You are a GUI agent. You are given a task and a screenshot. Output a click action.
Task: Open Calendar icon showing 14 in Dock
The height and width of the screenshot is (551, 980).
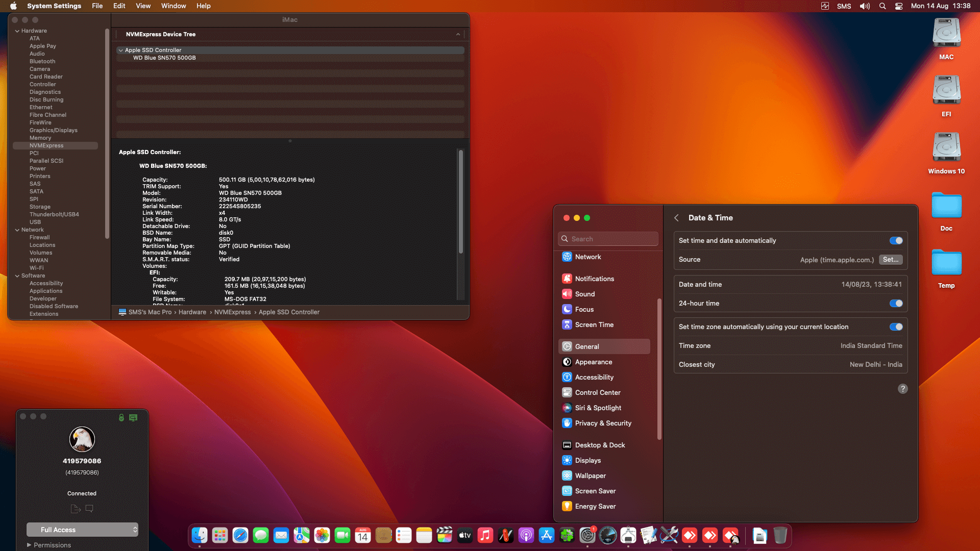click(x=363, y=535)
